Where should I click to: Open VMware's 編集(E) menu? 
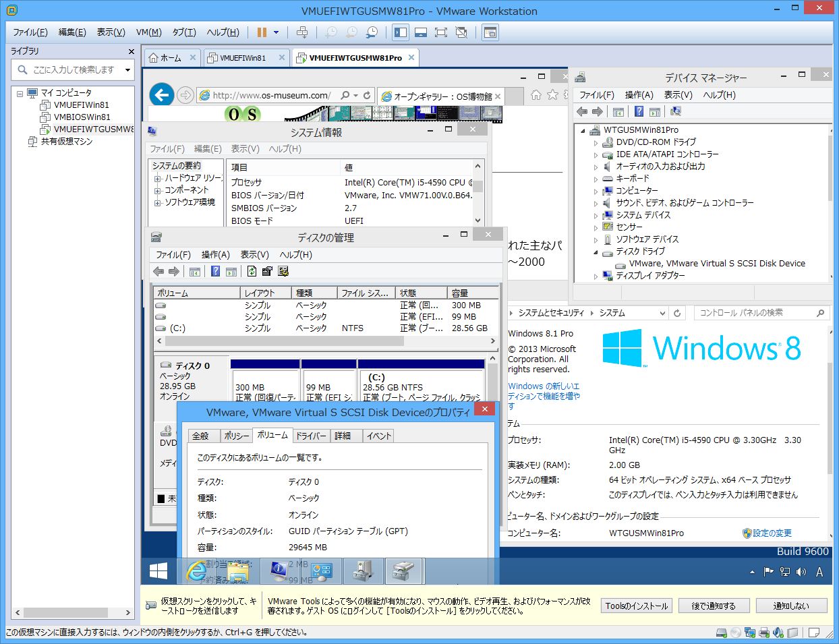click(x=72, y=32)
